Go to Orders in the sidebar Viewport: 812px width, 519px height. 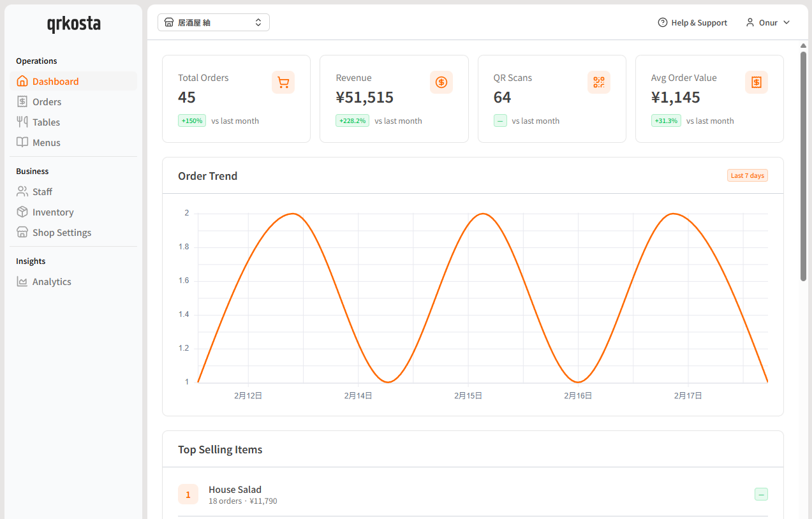coord(47,102)
